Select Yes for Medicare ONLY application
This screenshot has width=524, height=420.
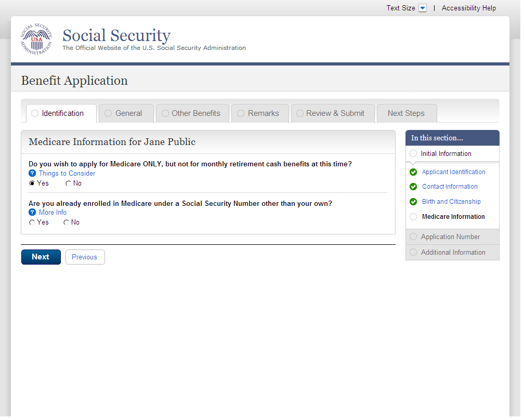(x=32, y=183)
